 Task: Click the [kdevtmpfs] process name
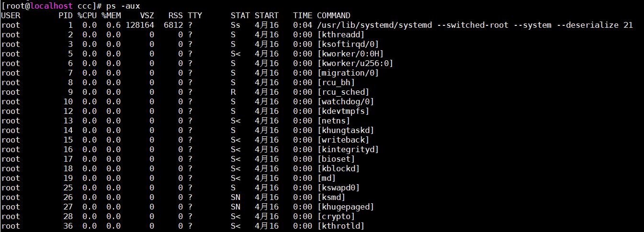pos(343,111)
